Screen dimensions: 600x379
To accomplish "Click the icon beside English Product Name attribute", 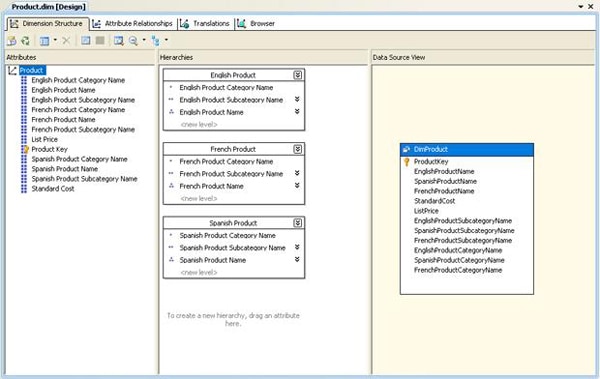I will tap(24, 90).
